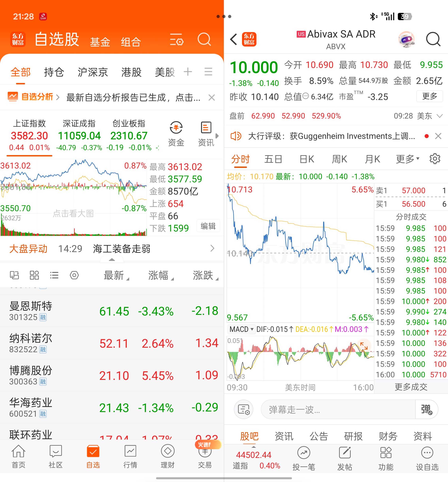
Task: Tap the 东方财富 logo in watchlist header
Action: coord(18,39)
